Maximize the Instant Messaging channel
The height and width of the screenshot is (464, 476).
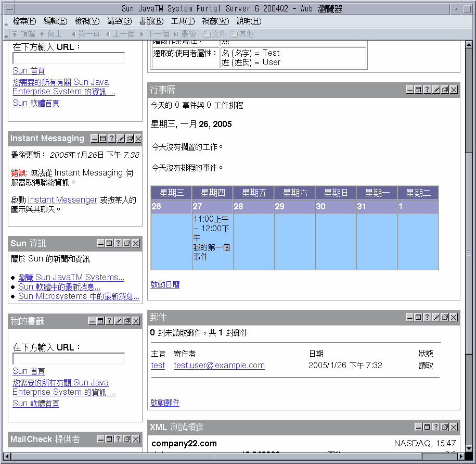point(103,139)
